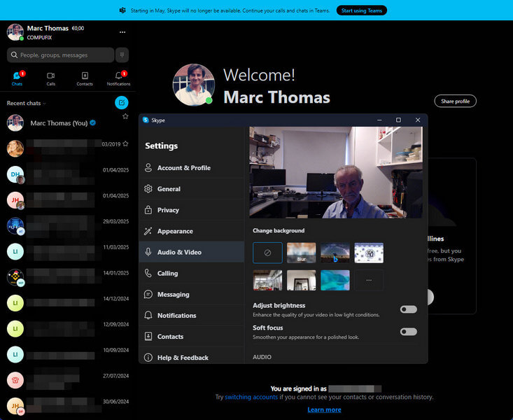Select Audio & Video settings
Viewport: 513px width, 420px height.
[x=192, y=252]
